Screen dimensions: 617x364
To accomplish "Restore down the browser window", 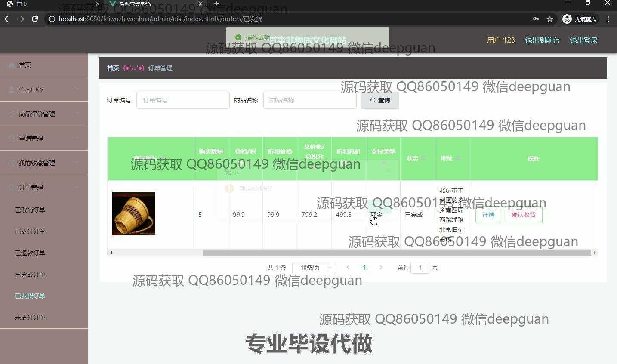I will (x=588, y=3).
